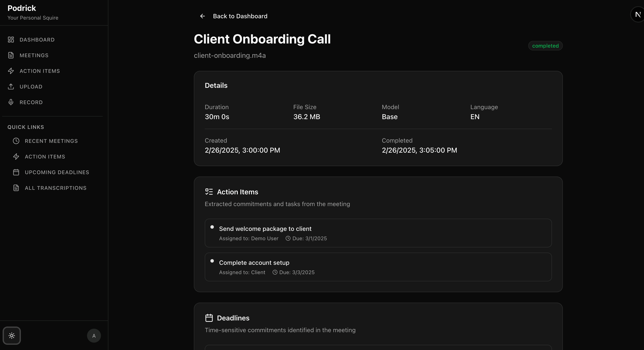Open Action Items quick link
Image resolution: width=644 pixels, height=350 pixels.
(45, 157)
